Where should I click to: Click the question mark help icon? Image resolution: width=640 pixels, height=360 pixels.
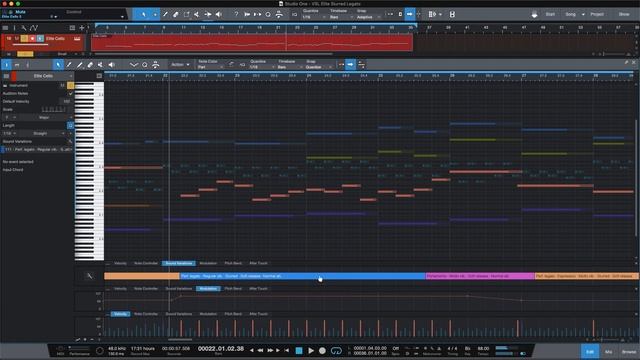point(236,14)
